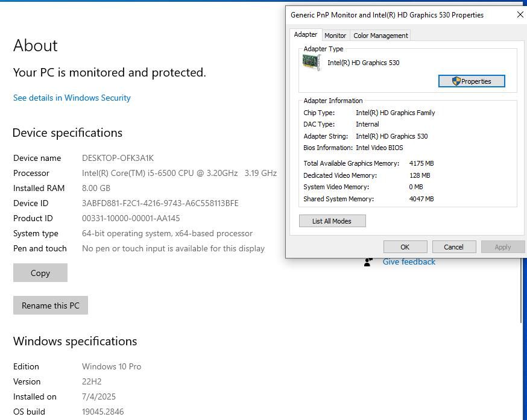This screenshot has width=527, height=420.
Task: Open the Give feedback link
Action: pos(409,262)
